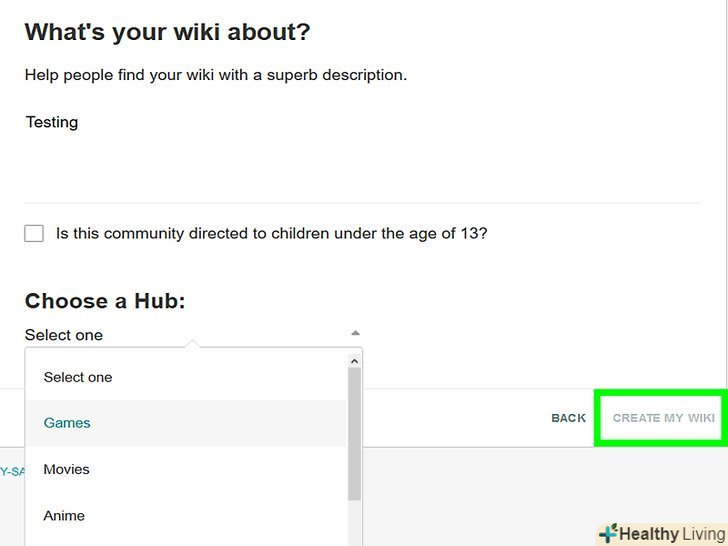Open the partially visible BY-SA license link
This screenshot has width=728, height=546.
tap(12, 472)
